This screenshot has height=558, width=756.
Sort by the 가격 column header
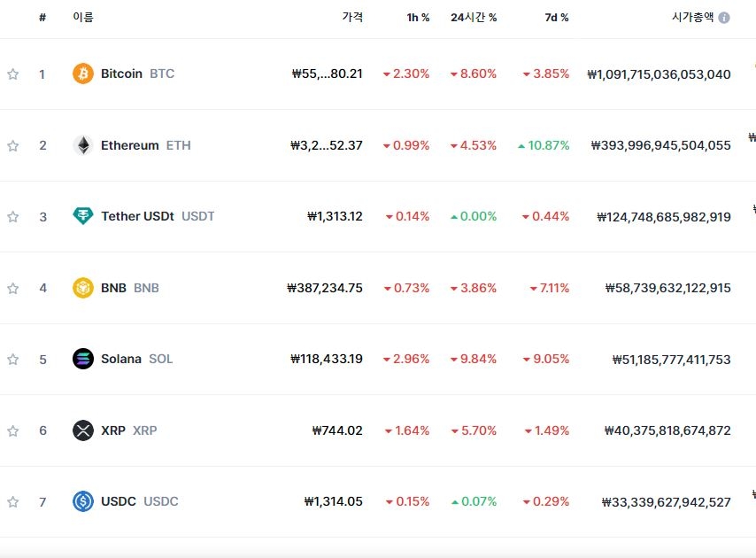[x=352, y=18]
